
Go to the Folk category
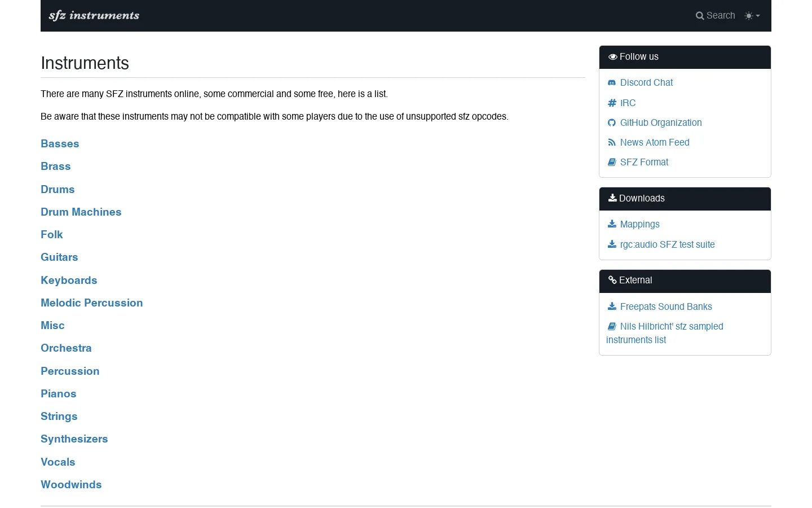51,234
